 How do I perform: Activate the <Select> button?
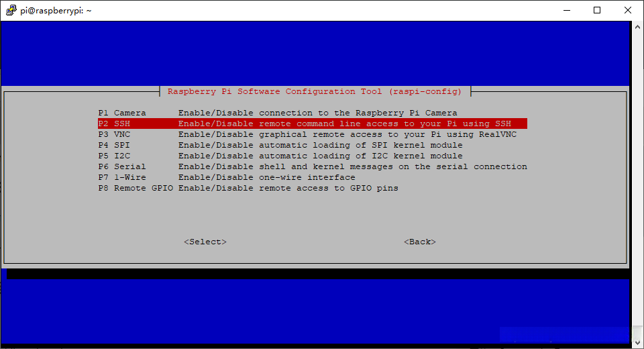205,242
